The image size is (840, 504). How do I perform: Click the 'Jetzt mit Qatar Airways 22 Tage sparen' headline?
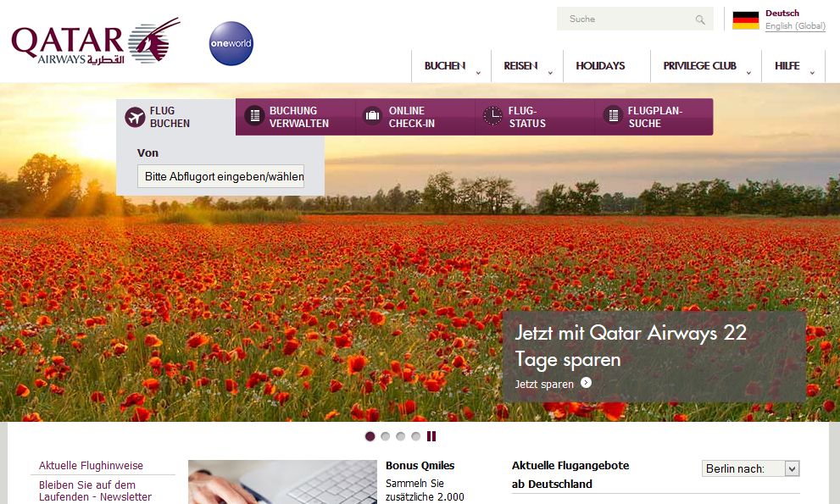click(631, 346)
